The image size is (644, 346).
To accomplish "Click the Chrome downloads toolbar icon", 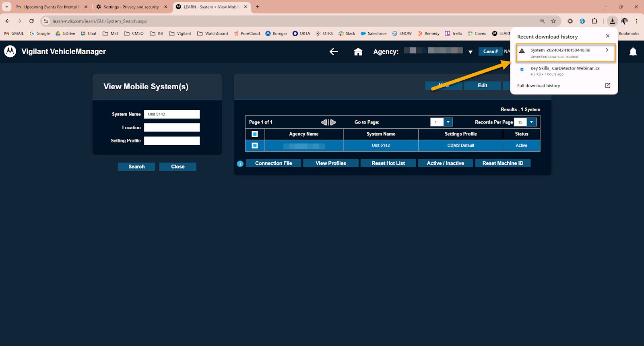I will click(612, 21).
